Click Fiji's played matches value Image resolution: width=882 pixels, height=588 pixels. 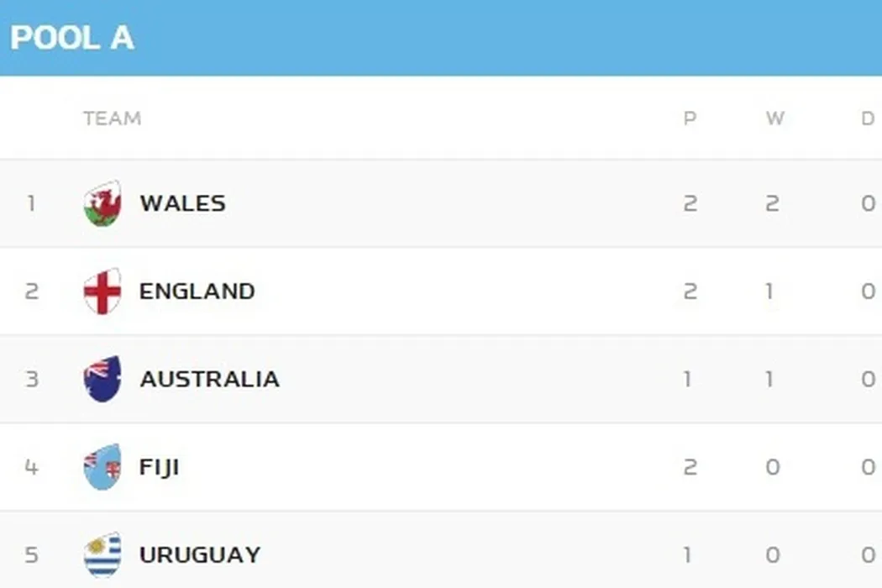pos(690,467)
